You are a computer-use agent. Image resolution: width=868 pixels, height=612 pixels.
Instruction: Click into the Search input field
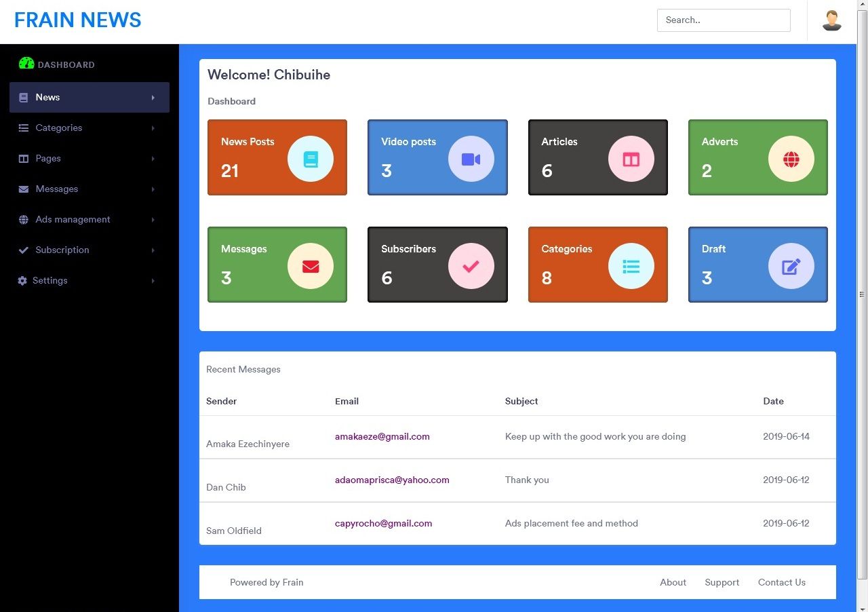coord(724,20)
